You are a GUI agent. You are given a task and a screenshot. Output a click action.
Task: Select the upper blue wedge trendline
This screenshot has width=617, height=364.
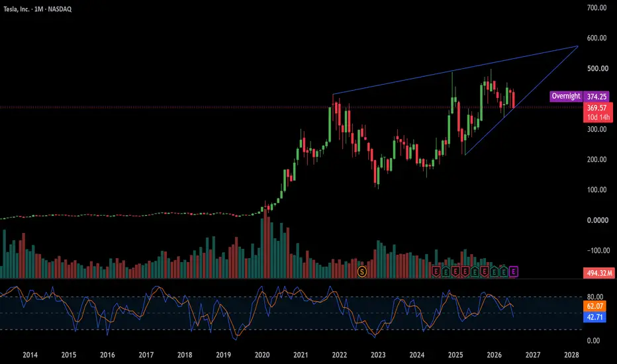click(455, 70)
